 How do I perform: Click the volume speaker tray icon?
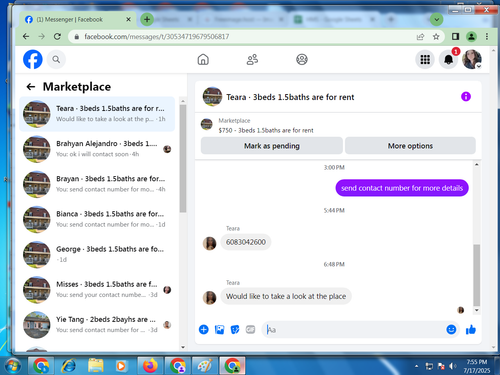point(452,366)
